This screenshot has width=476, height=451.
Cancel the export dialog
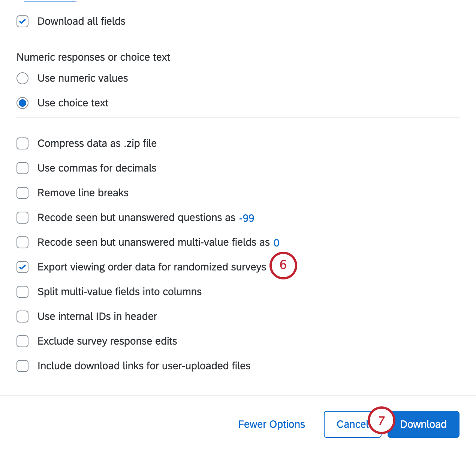(349, 424)
